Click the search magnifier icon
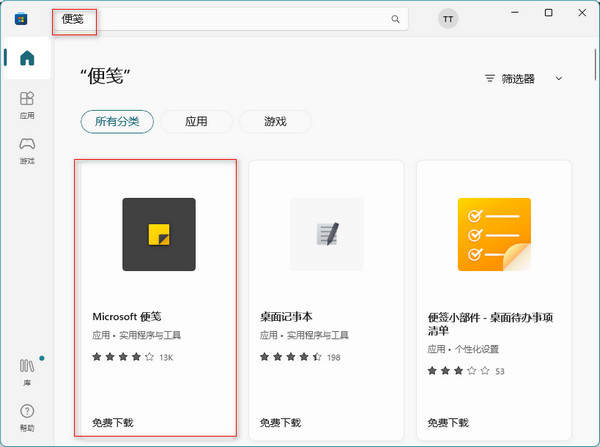Screen dimensions: 600x447 395,19
